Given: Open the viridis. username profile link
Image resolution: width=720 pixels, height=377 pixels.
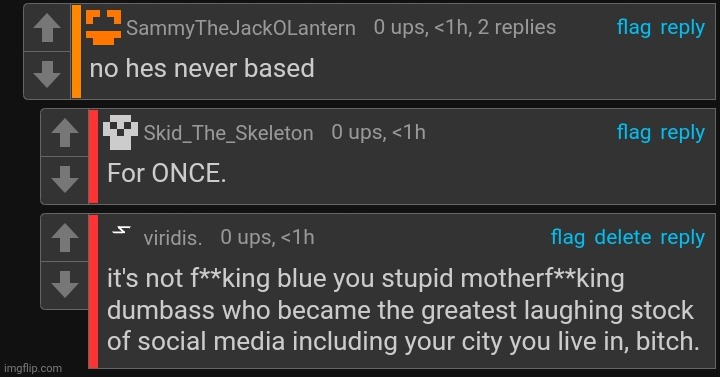Looking at the screenshot, I should pos(173,238).
